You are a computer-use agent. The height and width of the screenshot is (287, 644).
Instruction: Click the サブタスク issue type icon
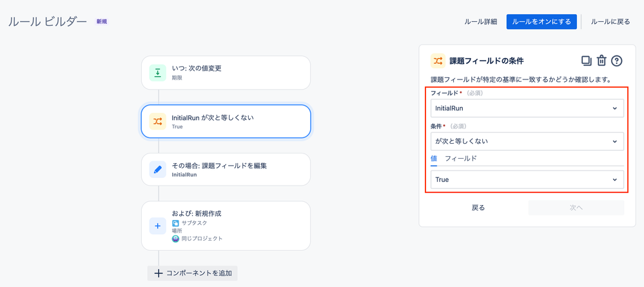pos(175,223)
